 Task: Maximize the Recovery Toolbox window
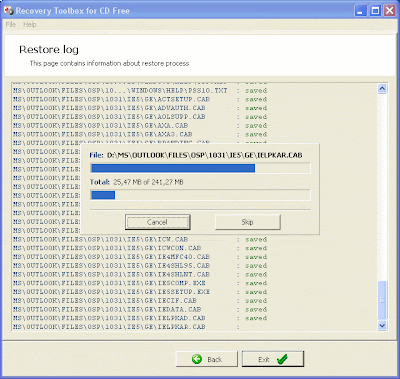pos(375,11)
